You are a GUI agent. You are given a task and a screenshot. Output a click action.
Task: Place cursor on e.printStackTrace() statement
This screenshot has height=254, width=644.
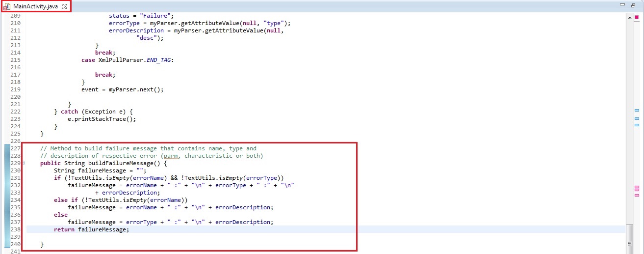click(102, 119)
